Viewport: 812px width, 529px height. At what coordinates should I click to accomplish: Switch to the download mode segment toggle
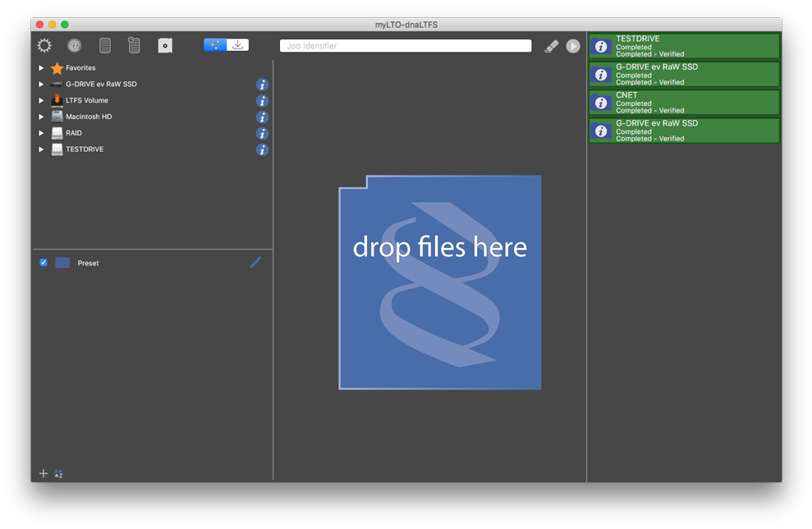pos(237,45)
